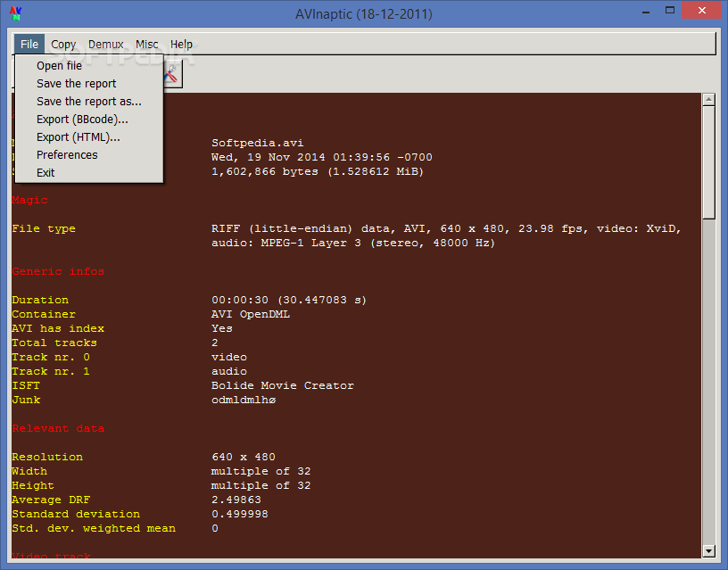728x570 pixels.
Task: Click the AVInaptic app icon in title bar
Action: pyautogui.click(x=15, y=13)
